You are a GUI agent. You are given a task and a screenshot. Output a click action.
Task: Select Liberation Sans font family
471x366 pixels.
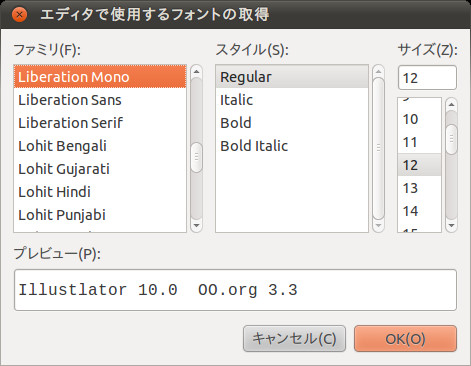[100, 100]
